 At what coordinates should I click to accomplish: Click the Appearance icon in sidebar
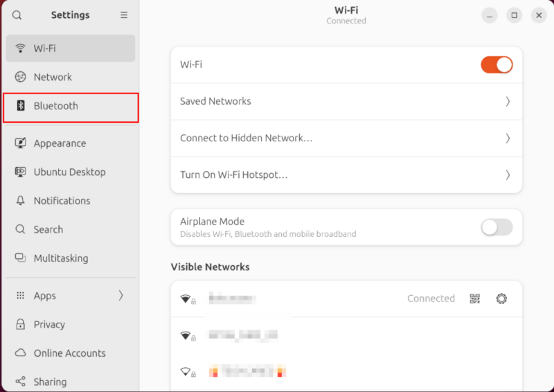click(21, 143)
